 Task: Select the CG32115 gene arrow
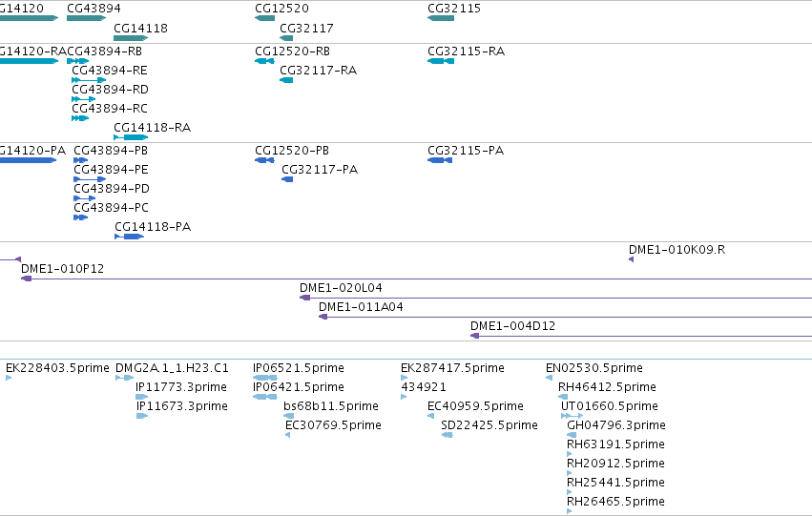(x=441, y=18)
